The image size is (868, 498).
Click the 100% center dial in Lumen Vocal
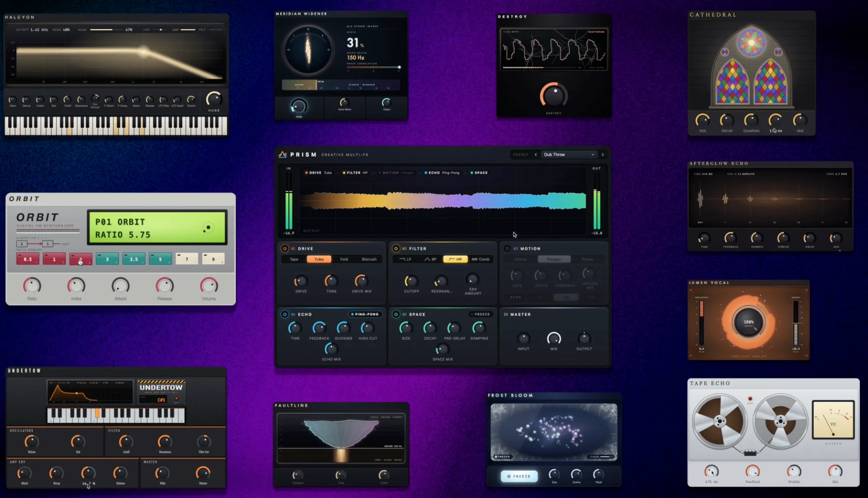click(748, 322)
